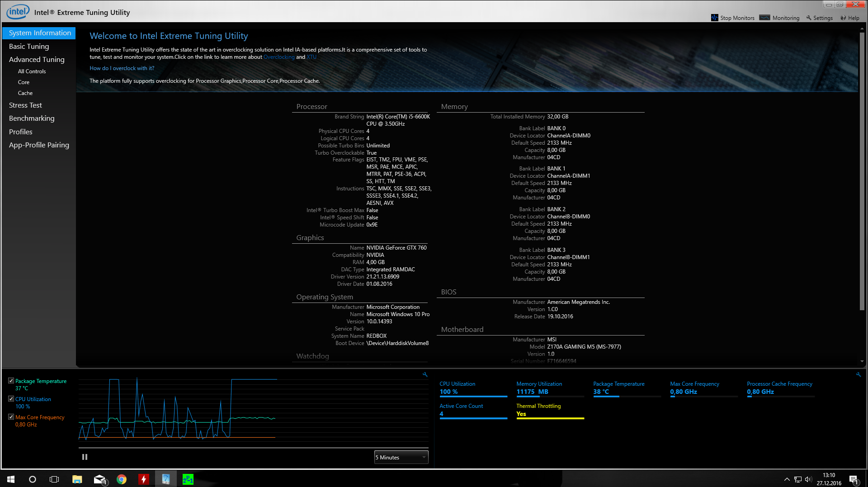The height and width of the screenshot is (487, 868).
Task: Uncheck the Package Temperature graph checkbox
Action: pos(11,381)
